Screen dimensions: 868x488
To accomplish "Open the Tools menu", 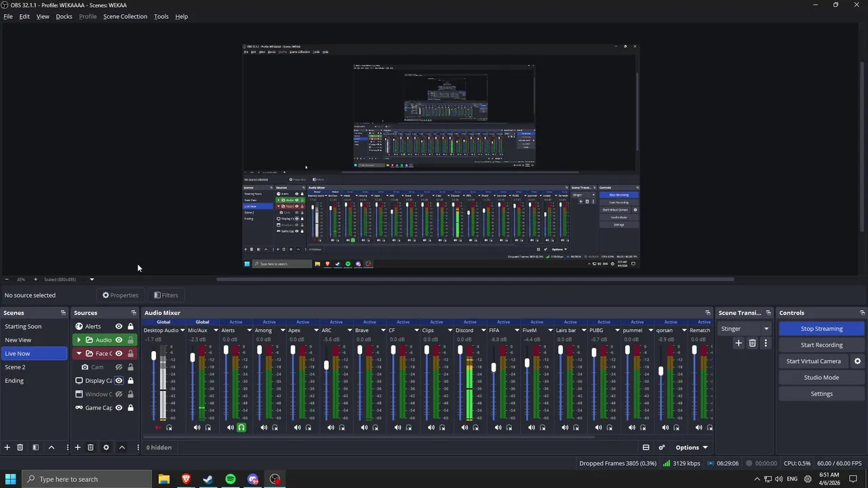I will pos(161,16).
